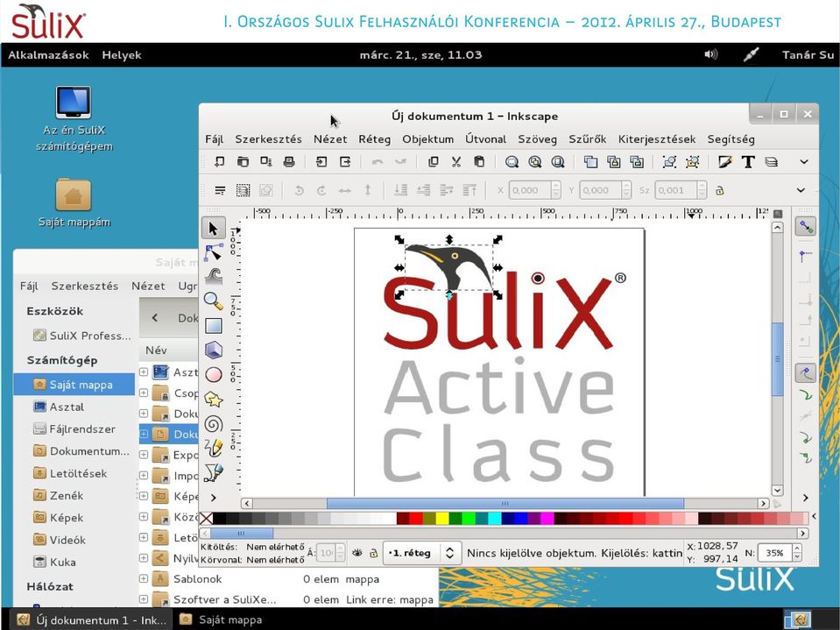Click Flip vertical icon
The image size is (840, 630).
tap(368, 189)
